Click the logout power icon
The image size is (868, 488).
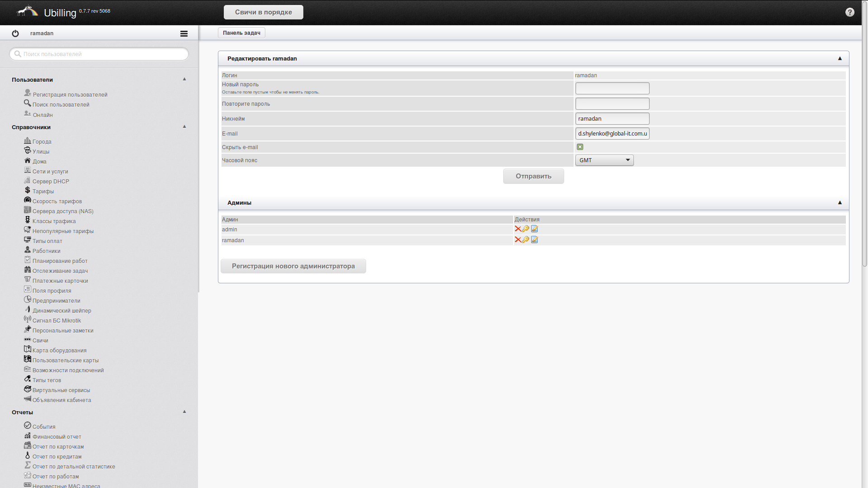[15, 33]
